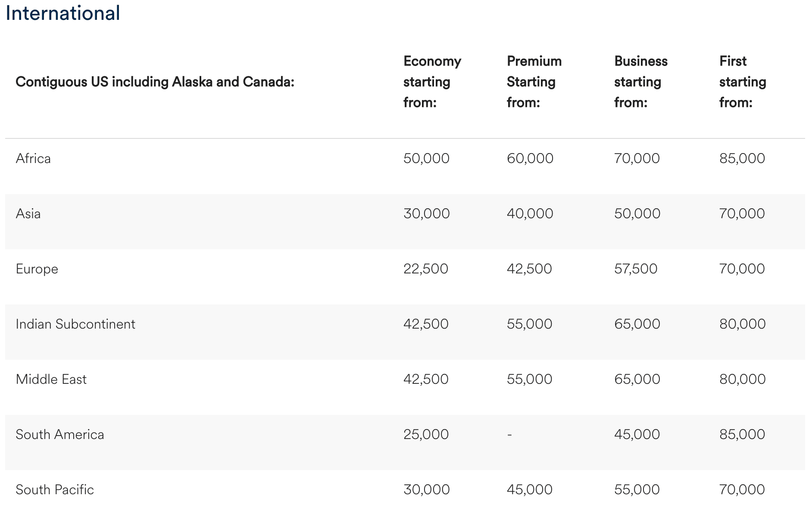Click the Asia region label
This screenshot has height=508, width=812.
click(28, 214)
